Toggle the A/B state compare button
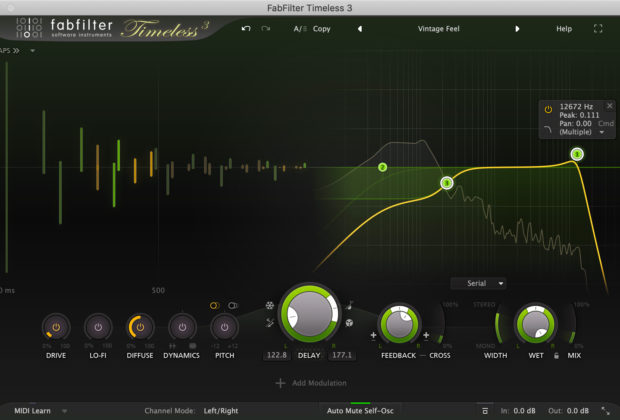Screen dimensions: 620x420 (300, 28)
